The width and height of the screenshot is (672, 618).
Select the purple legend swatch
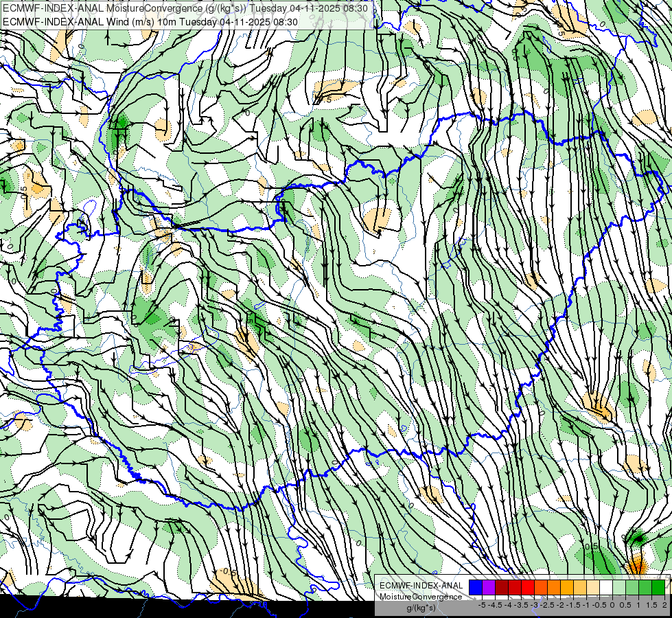point(489,588)
